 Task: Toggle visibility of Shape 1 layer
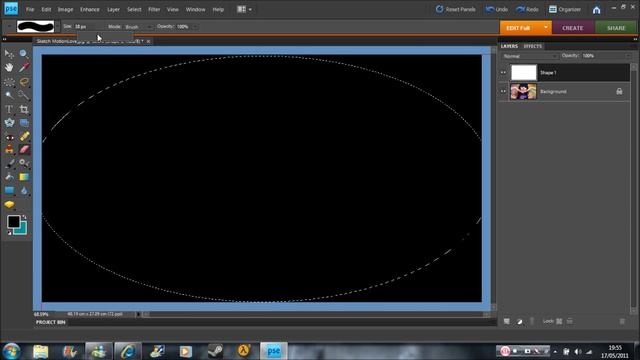pos(503,73)
